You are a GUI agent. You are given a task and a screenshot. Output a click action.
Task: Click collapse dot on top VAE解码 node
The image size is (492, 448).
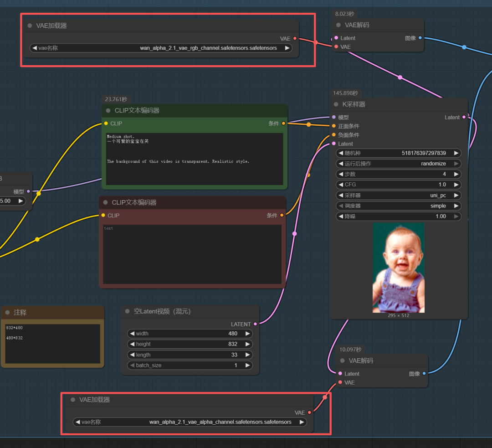click(x=338, y=26)
